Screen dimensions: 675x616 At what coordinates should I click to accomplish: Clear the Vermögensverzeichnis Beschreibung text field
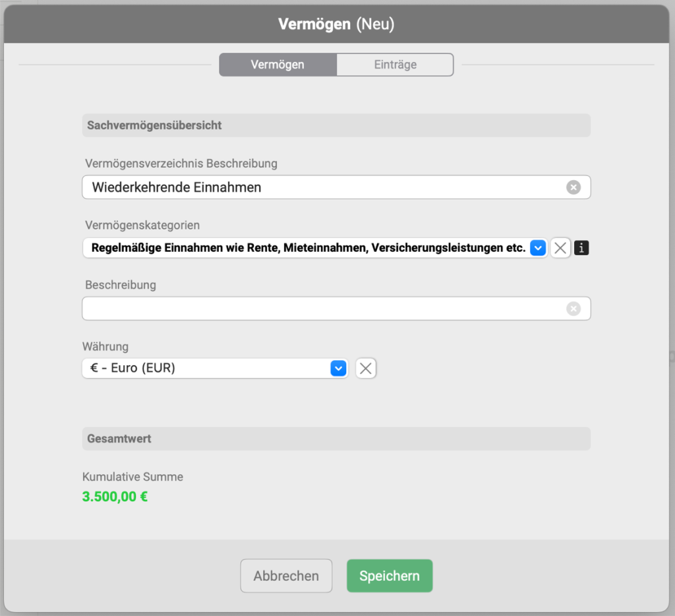pyautogui.click(x=573, y=187)
